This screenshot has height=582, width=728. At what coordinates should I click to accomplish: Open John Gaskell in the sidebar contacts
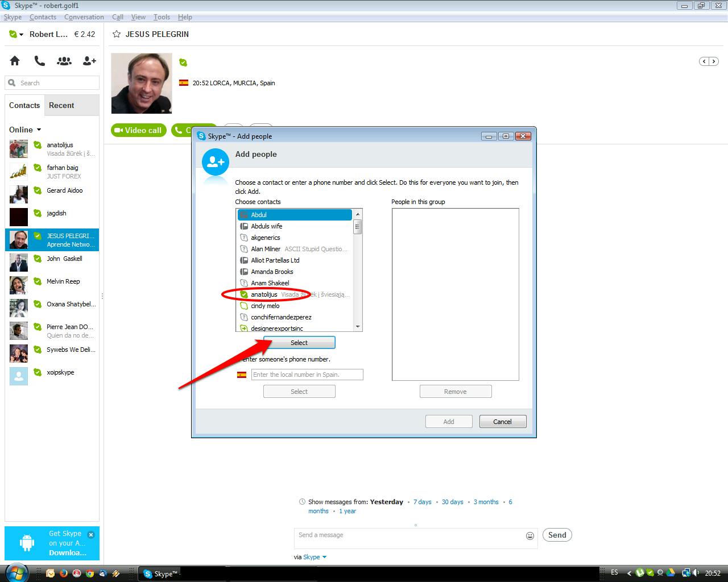coord(52,263)
